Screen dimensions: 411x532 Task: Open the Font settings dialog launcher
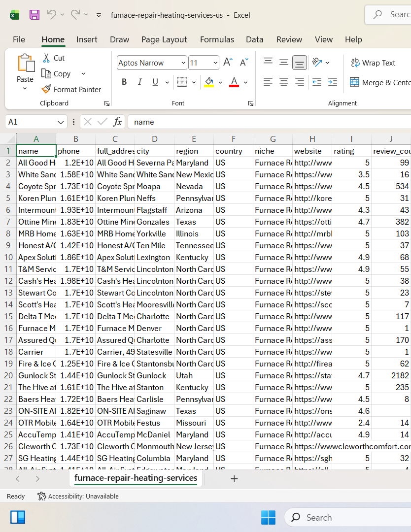pyautogui.click(x=251, y=103)
